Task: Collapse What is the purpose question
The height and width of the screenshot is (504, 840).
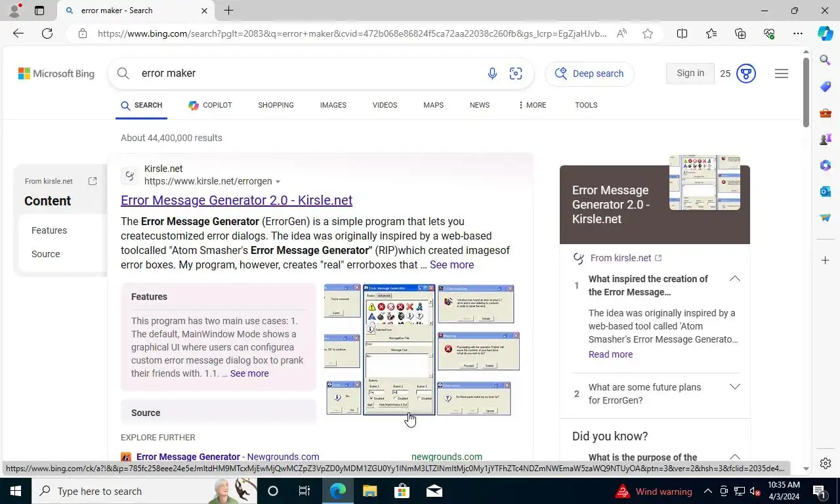Action: [x=735, y=457]
